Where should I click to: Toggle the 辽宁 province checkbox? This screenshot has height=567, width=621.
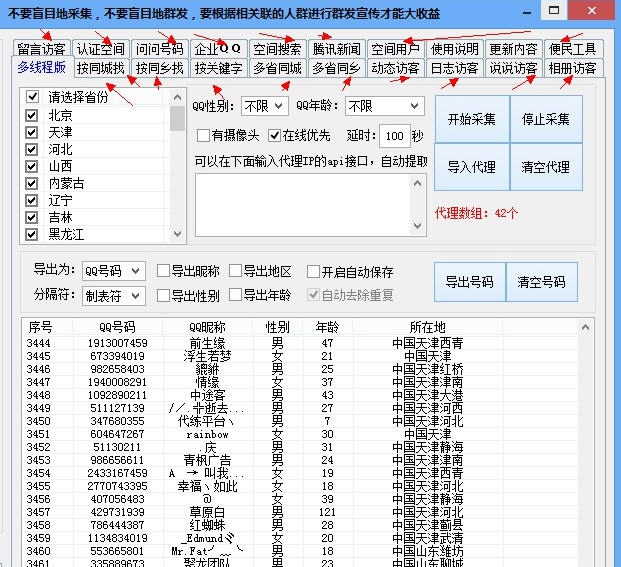click(x=31, y=200)
